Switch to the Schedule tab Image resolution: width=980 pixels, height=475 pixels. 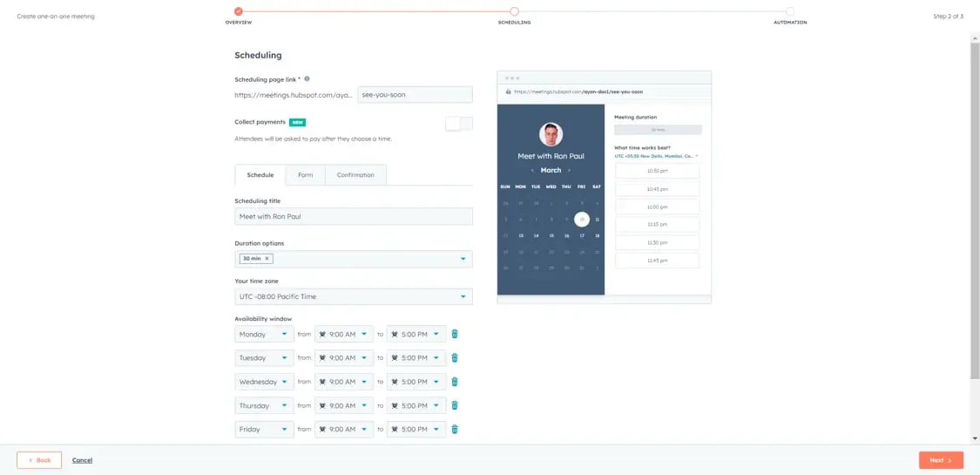tap(260, 175)
